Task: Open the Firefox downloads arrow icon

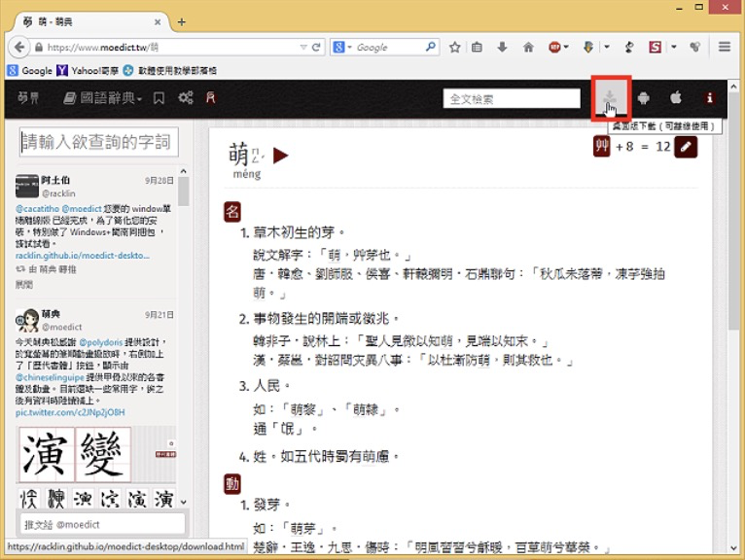Action: 502,47
